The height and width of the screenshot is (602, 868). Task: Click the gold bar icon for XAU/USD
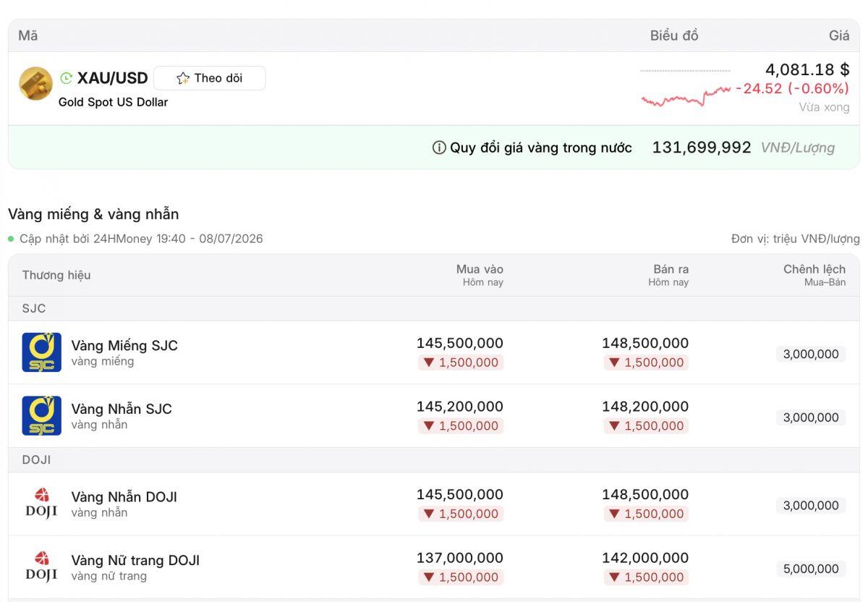[35, 84]
